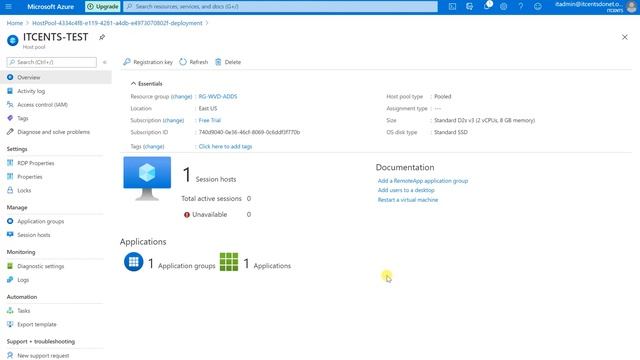
Task: Open Cloud Shell from the top bar
Action: coord(452,7)
